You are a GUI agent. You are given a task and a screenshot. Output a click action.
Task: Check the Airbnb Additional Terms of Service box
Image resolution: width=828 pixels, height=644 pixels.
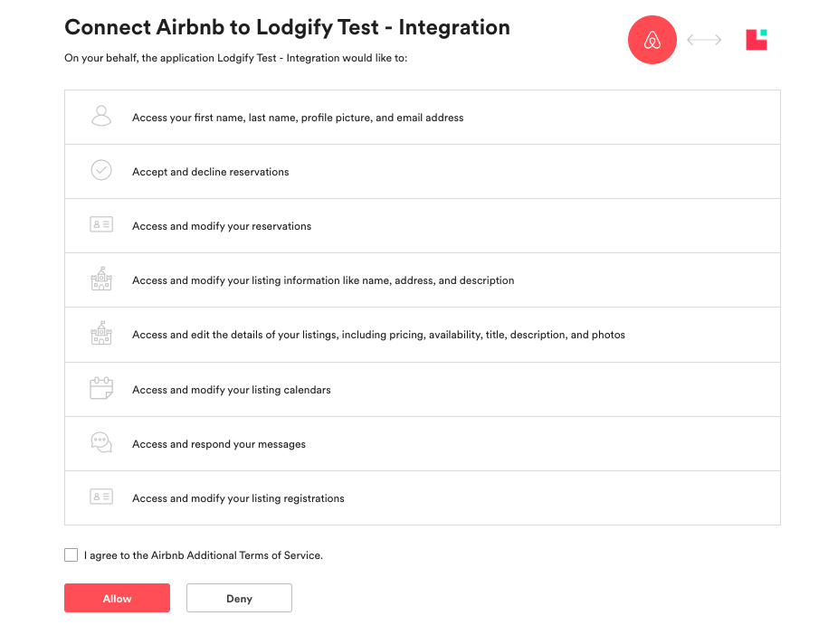click(71, 554)
